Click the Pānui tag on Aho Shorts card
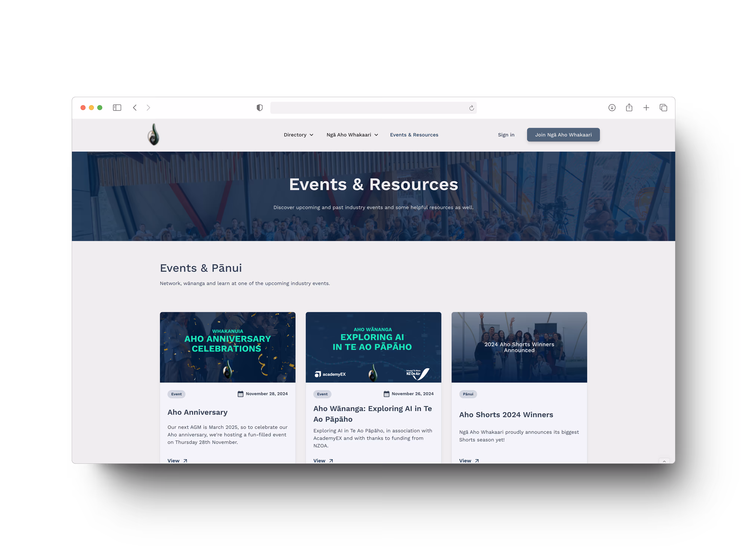The height and width of the screenshot is (560, 747). tap(468, 394)
